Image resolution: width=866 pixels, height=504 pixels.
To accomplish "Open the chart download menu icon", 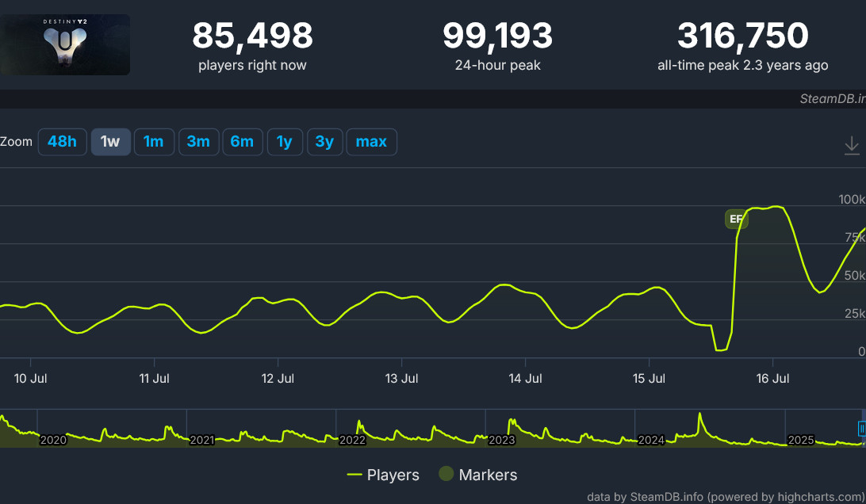I will point(852,145).
